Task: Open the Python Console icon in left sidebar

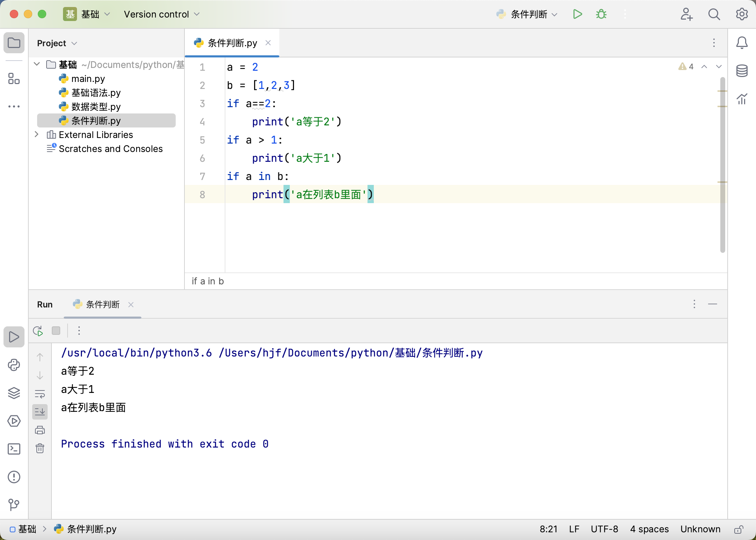Action: [14, 365]
